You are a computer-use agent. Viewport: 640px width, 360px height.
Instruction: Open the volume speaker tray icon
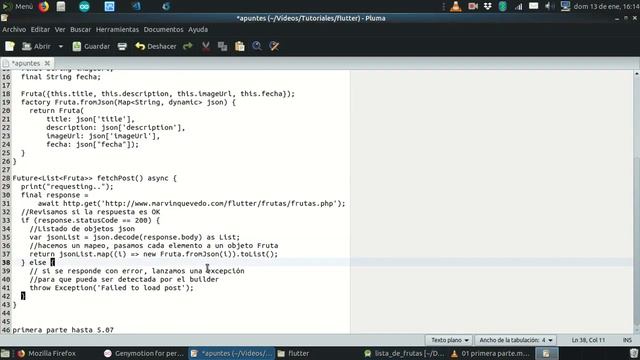pyautogui.click(x=549, y=7)
